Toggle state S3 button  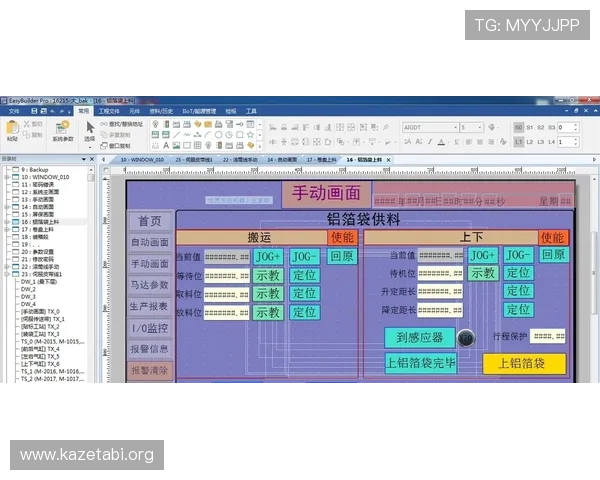551,127
